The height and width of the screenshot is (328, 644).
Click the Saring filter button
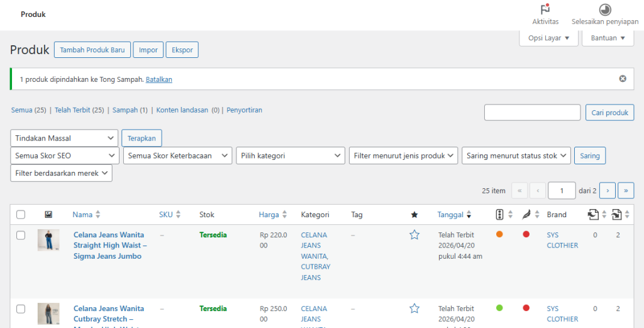[590, 156]
